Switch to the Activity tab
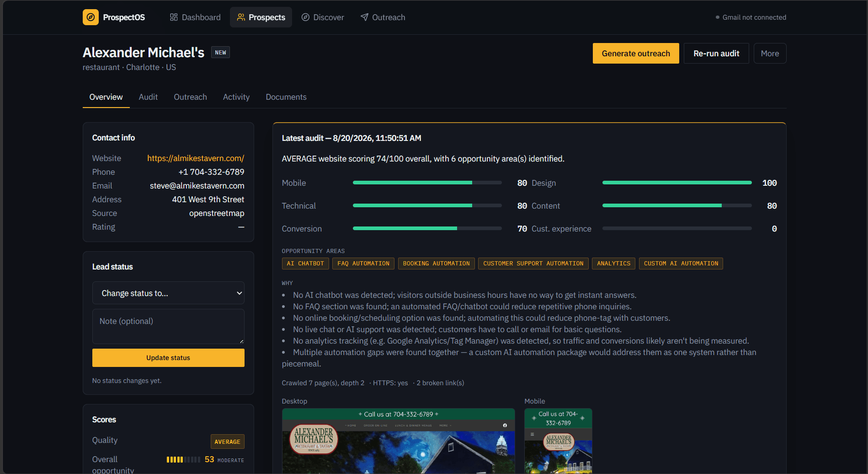 [x=236, y=97]
